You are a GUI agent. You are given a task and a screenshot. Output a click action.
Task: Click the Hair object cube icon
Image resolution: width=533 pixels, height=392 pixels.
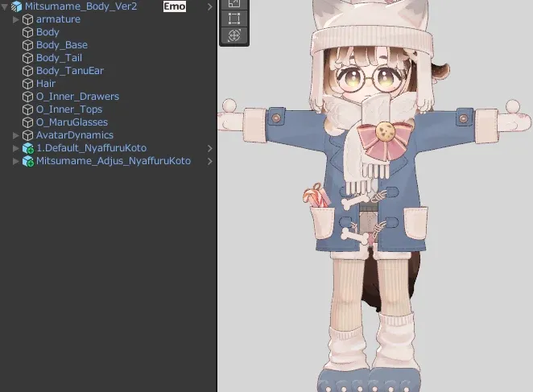pos(27,84)
